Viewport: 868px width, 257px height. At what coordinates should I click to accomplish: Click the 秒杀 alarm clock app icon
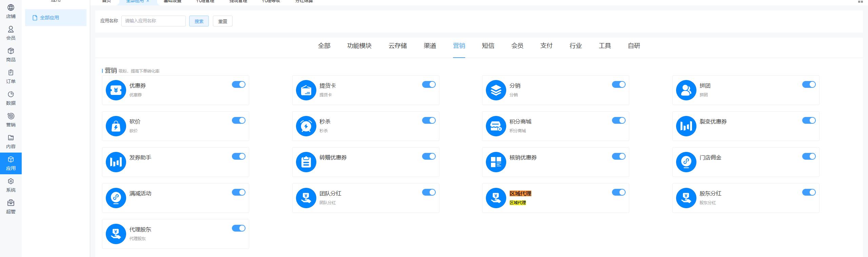[306, 126]
